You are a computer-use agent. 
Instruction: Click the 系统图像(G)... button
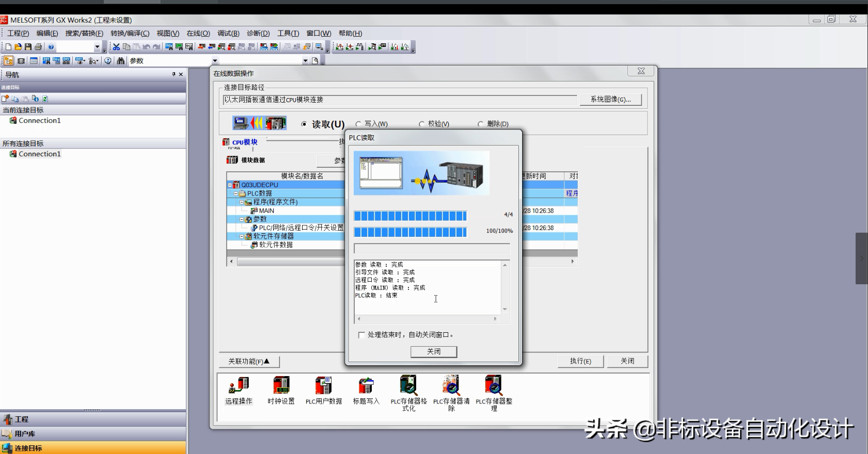point(611,100)
